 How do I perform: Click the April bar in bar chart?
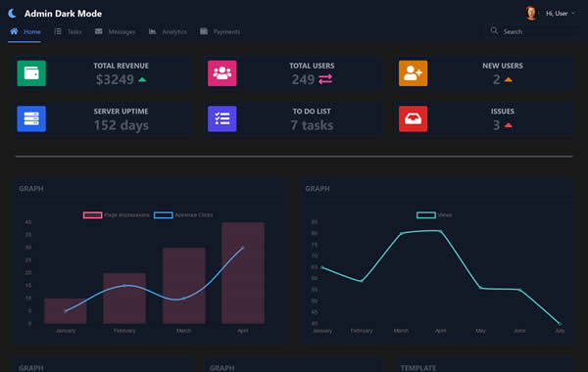pos(243,273)
